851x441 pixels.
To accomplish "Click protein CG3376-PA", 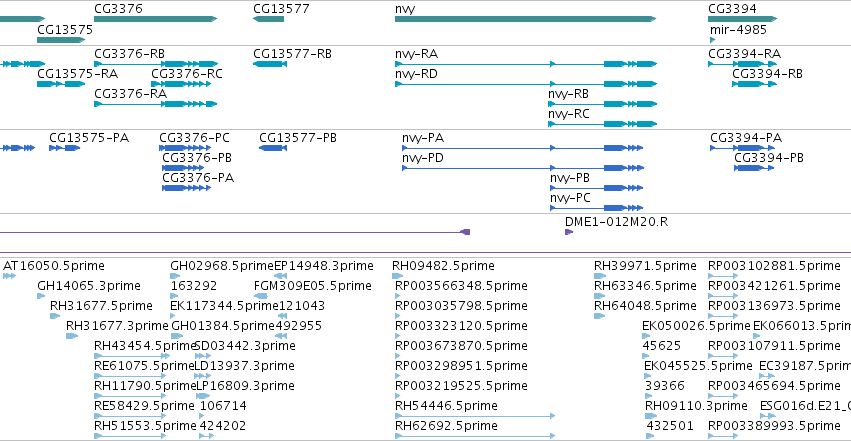I will pos(198,178).
